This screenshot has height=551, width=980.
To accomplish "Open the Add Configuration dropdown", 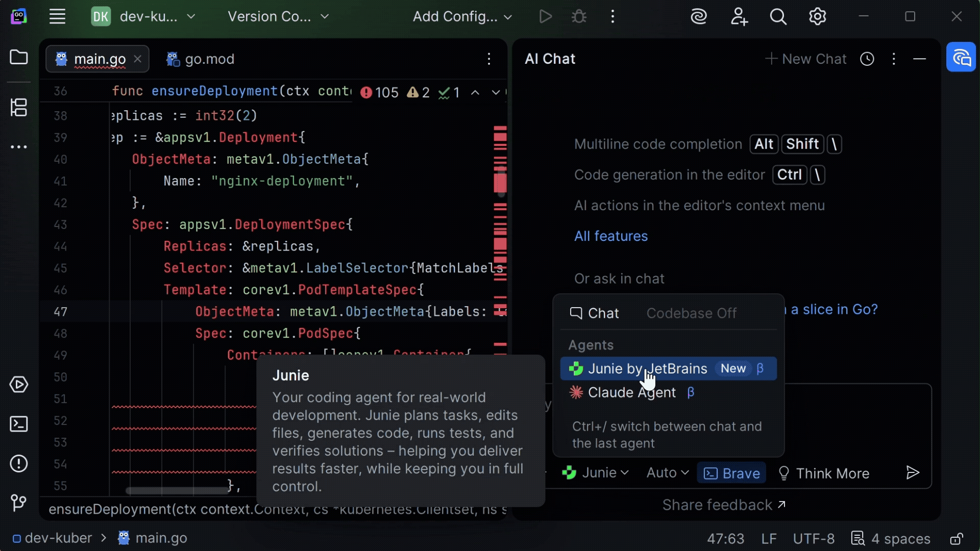I will coord(462,16).
